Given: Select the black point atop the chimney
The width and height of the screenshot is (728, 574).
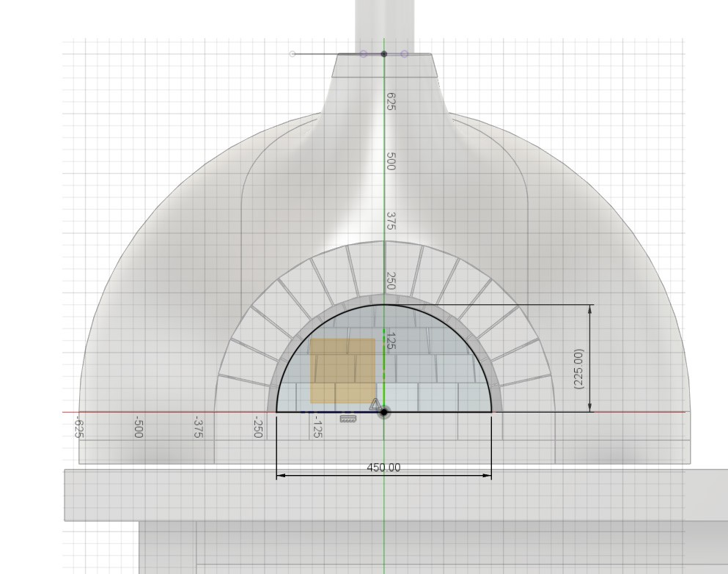Looking at the screenshot, I should point(383,54).
